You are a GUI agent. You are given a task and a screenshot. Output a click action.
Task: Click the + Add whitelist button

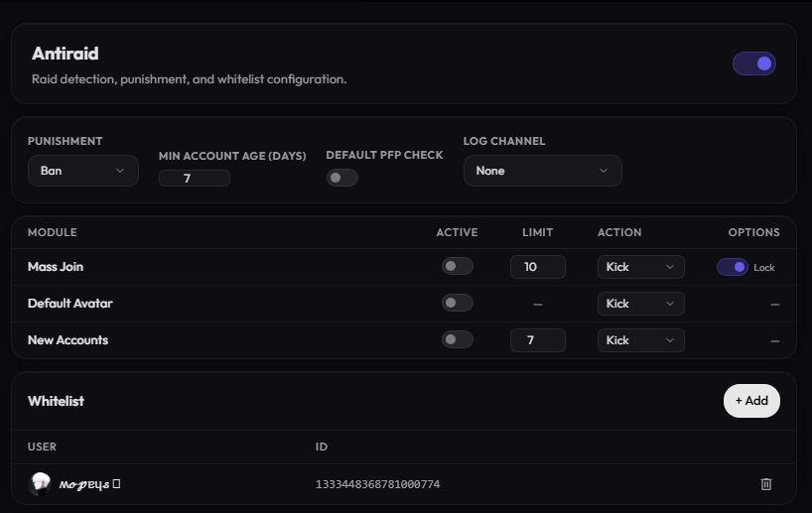[x=751, y=401]
